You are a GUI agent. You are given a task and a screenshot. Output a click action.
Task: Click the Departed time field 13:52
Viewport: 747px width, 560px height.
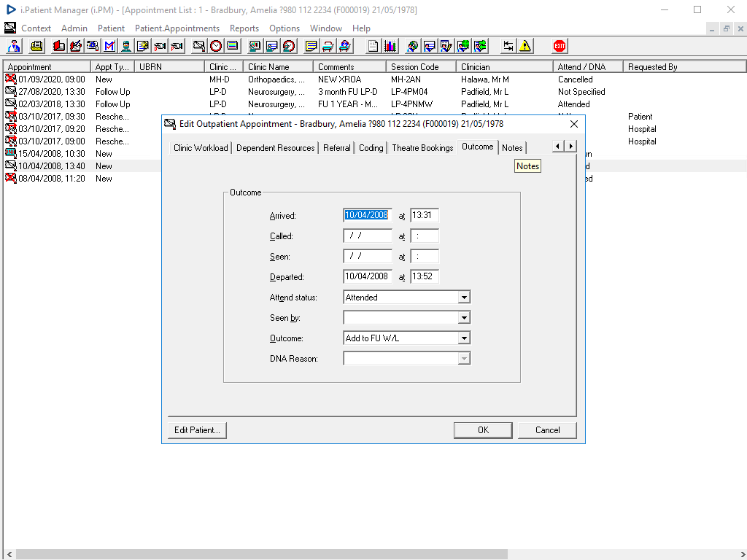pyautogui.click(x=424, y=276)
